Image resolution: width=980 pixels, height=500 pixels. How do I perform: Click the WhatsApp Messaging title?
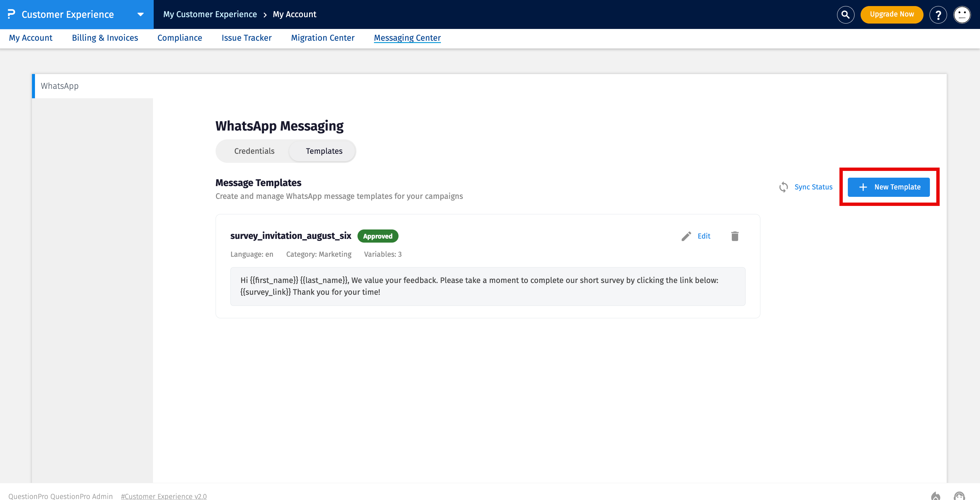[x=279, y=126]
